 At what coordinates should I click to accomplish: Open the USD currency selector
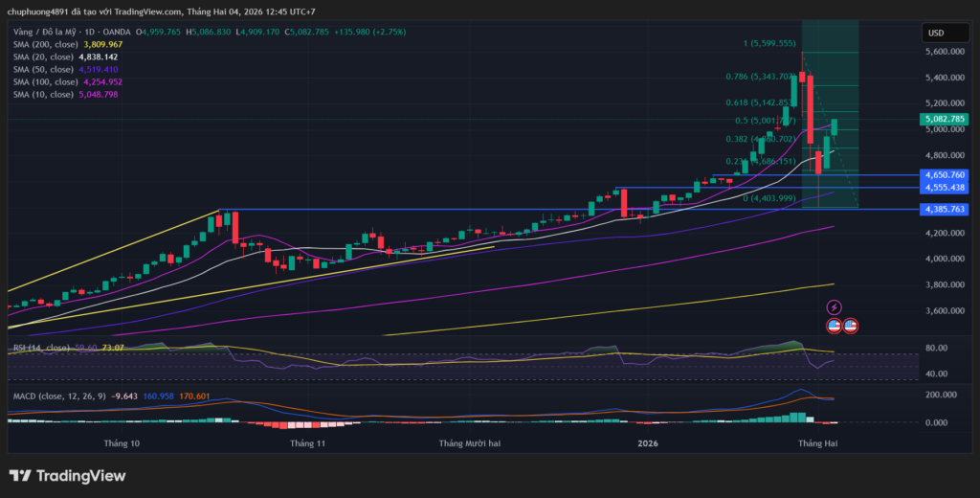[935, 33]
